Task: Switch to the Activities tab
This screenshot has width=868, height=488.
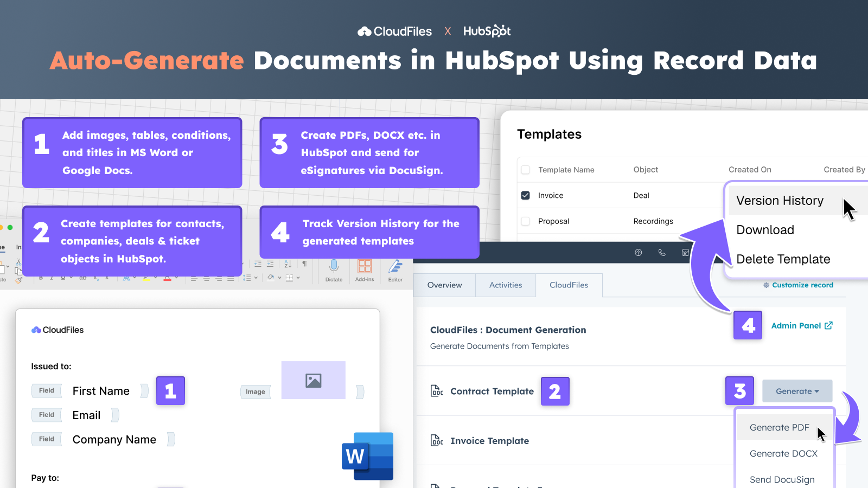Action: pos(505,285)
